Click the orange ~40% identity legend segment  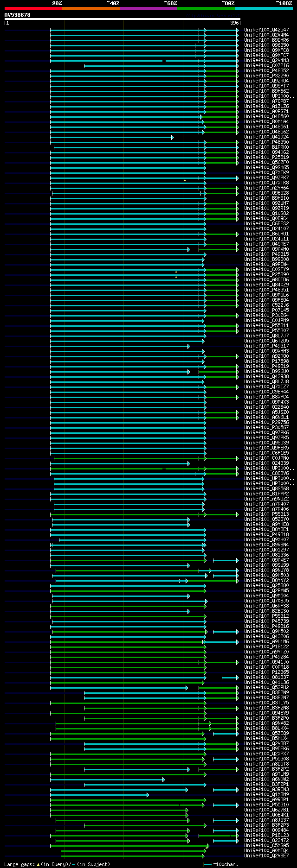(x=90, y=8)
